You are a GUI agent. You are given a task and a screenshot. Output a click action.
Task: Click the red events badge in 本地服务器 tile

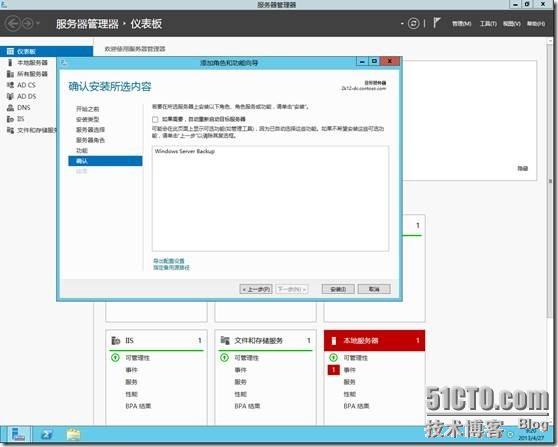pos(333,370)
